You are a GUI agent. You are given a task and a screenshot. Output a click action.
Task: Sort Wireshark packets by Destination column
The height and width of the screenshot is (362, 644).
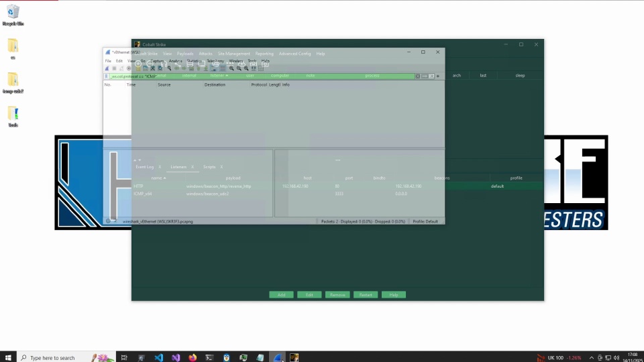pyautogui.click(x=215, y=84)
